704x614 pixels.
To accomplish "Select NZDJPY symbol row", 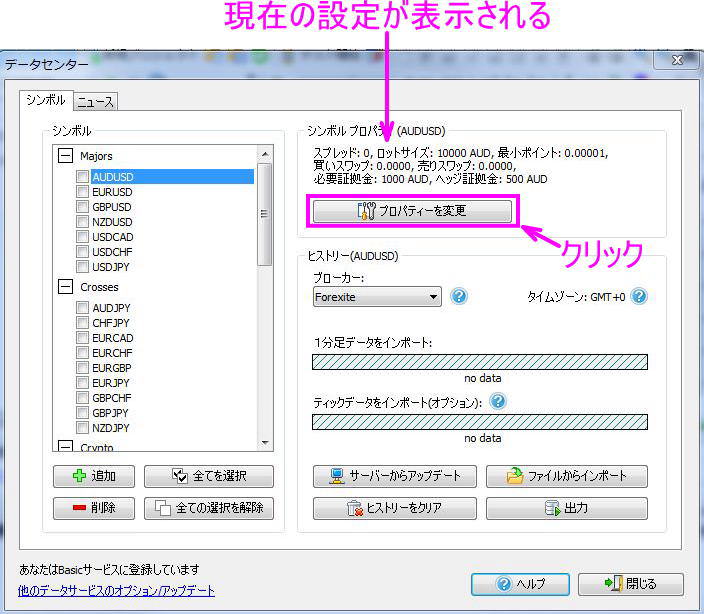I will (x=110, y=428).
